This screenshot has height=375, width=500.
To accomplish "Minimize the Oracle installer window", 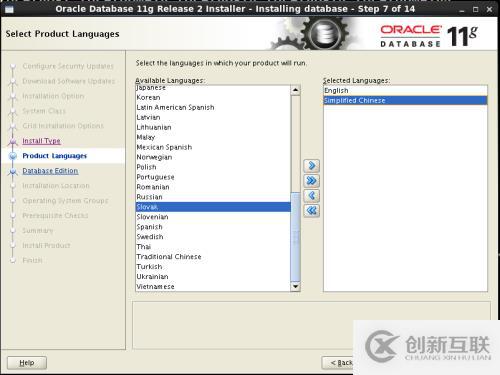I will click(462, 10).
